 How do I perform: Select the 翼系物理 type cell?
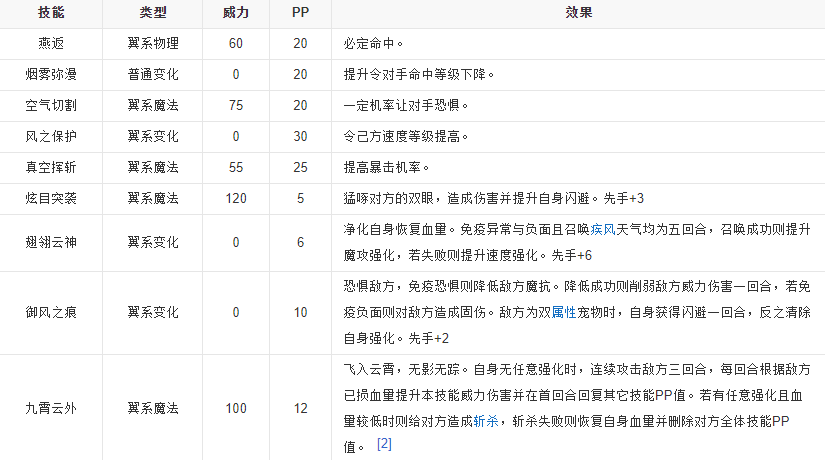tap(153, 44)
